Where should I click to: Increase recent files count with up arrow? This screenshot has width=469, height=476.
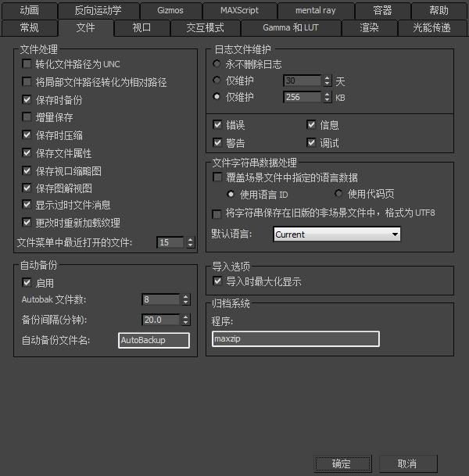(190, 239)
